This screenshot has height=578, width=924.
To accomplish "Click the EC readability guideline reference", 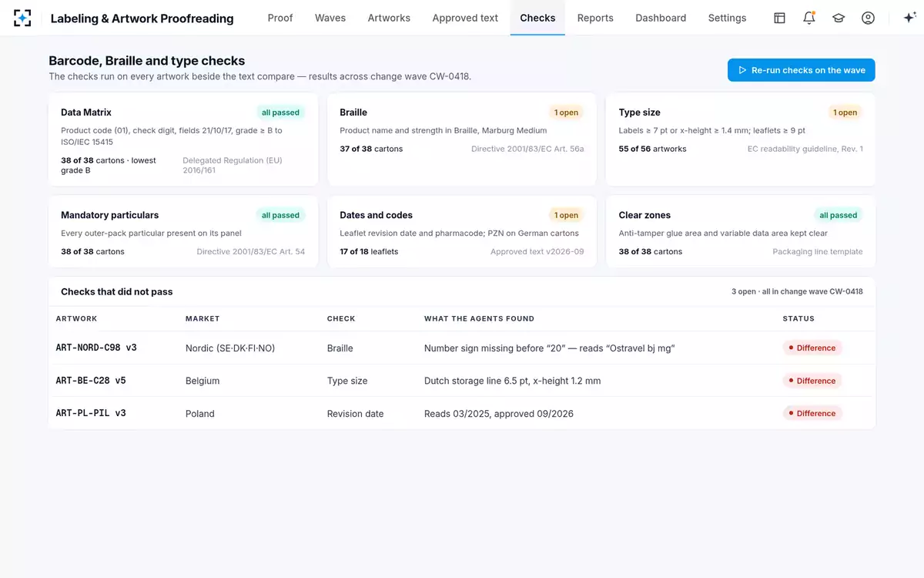I will (x=805, y=149).
